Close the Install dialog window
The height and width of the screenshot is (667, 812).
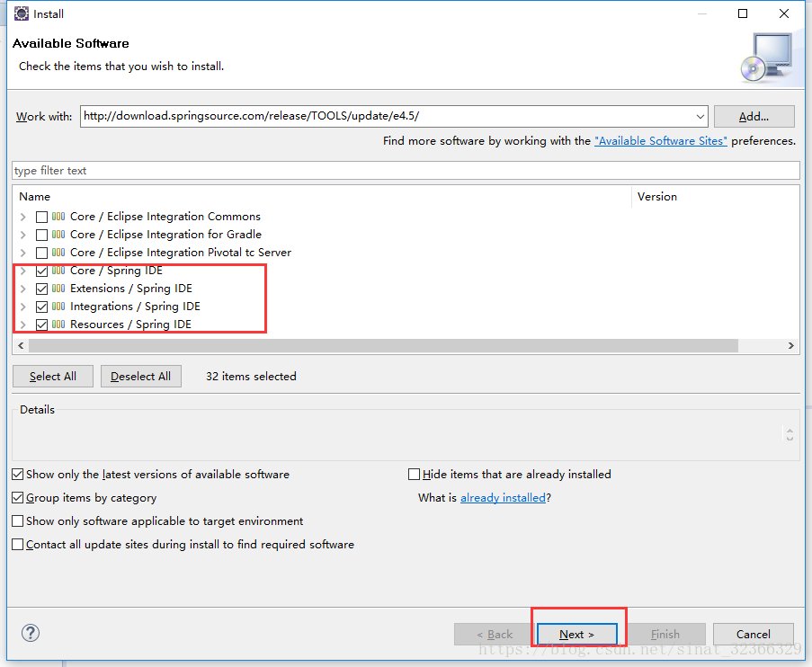click(784, 13)
